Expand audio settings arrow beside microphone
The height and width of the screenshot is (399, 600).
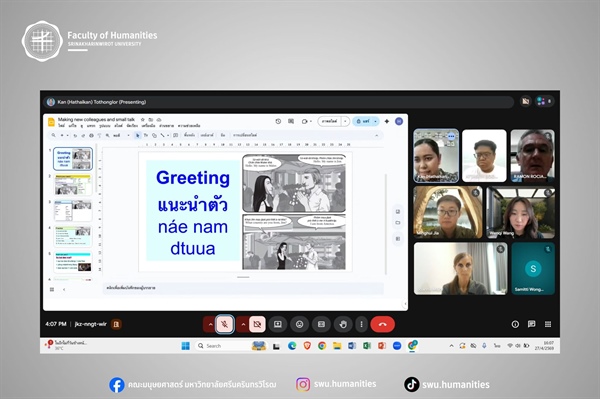[210, 324]
